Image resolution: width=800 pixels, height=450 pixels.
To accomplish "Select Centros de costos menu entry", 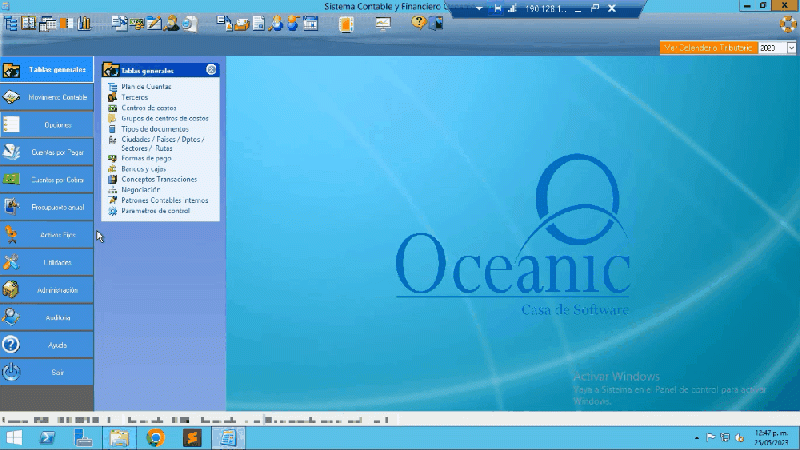I will pyautogui.click(x=149, y=108).
